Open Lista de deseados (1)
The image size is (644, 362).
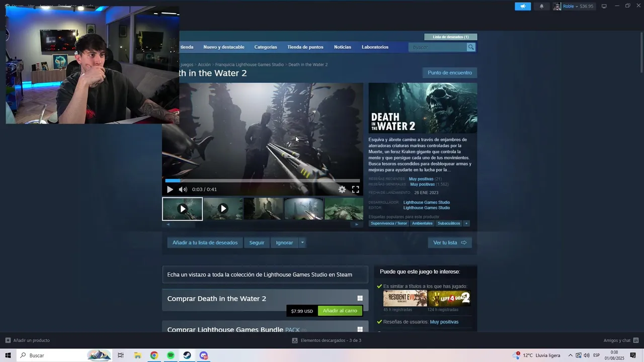pos(451,37)
